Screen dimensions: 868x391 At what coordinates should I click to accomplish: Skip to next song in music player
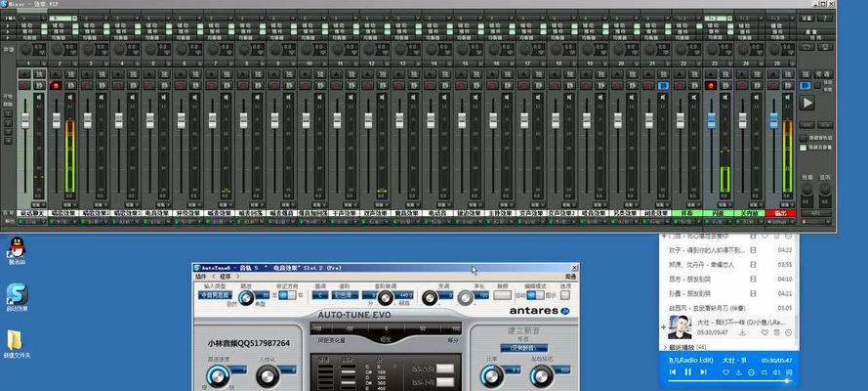click(x=703, y=372)
